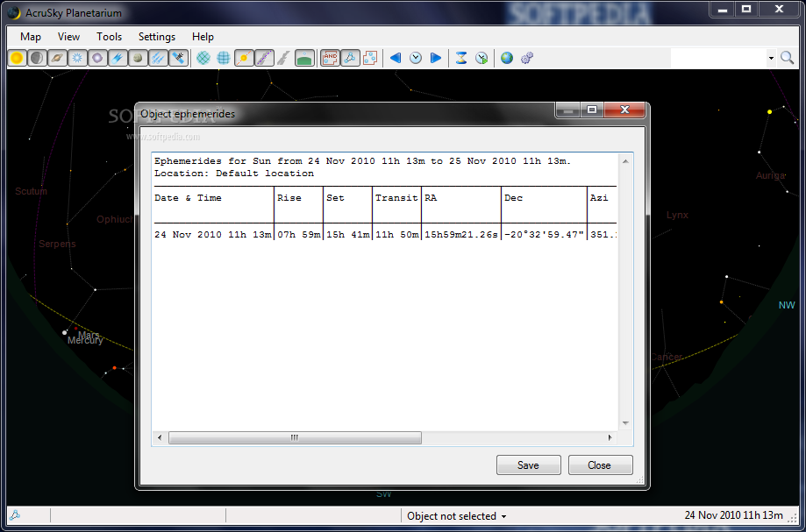Click the 'Transit' column header
Screen dimensions: 806x532
[396, 198]
